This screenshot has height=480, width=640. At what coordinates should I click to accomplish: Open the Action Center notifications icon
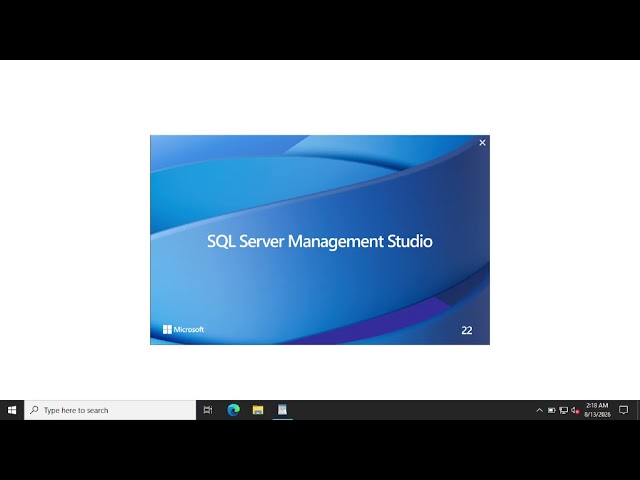point(623,410)
